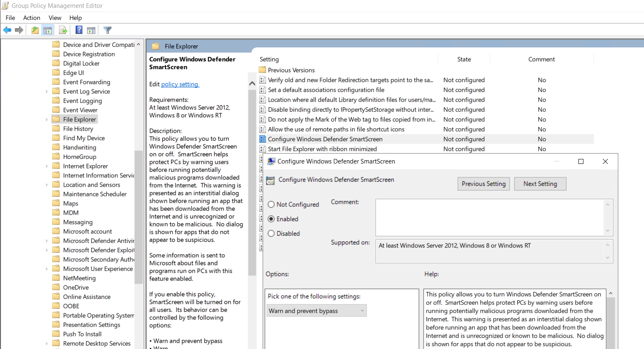
Task: Expand the Microsoft Defender Antivirus tree node
Action: click(x=46, y=241)
